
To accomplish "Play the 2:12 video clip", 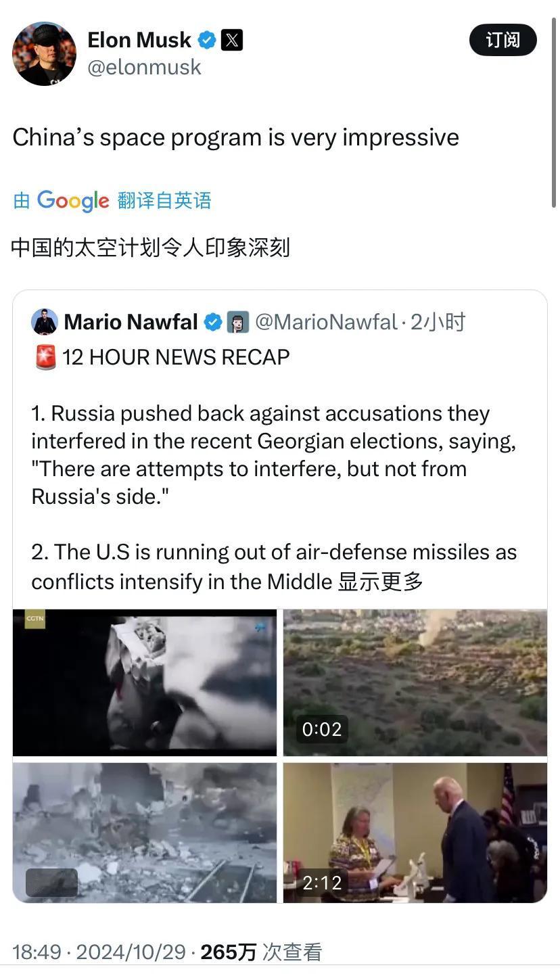I will click(x=415, y=833).
